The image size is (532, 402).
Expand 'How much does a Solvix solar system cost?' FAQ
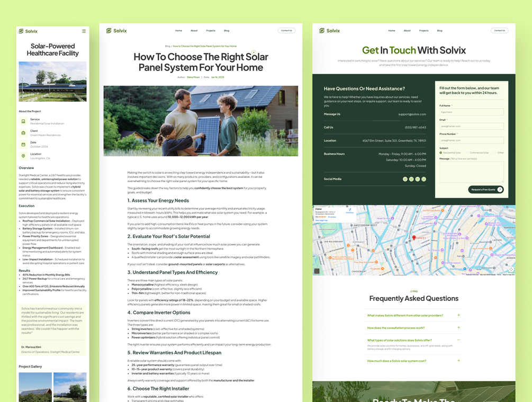coord(459,361)
